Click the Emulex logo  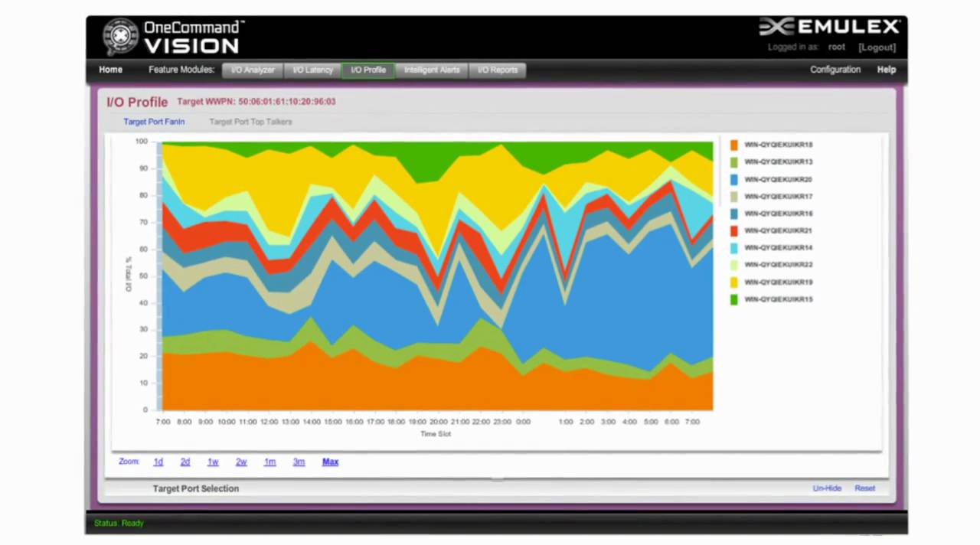(x=829, y=28)
